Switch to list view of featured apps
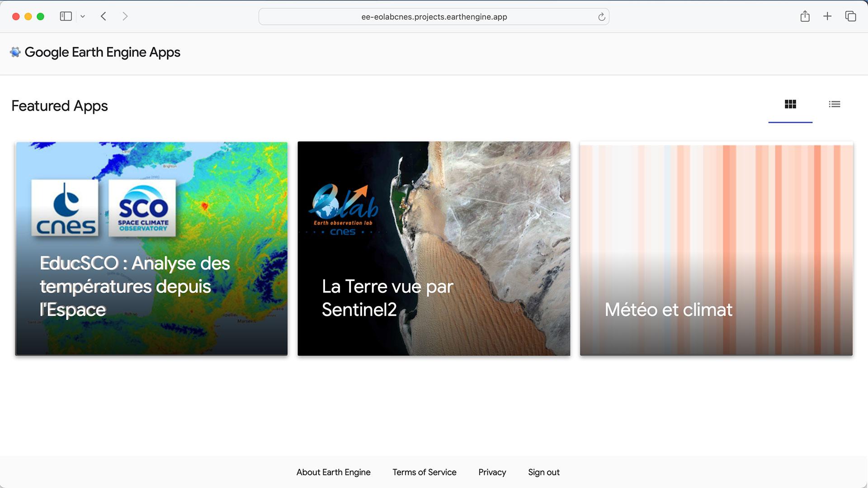This screenshot has width=868, height=488. tap(834, 105)
